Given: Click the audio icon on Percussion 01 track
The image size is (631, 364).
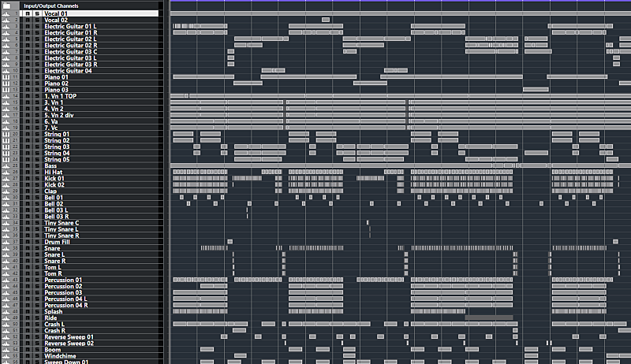Looking at the screenshot, I should coord(7,280).
